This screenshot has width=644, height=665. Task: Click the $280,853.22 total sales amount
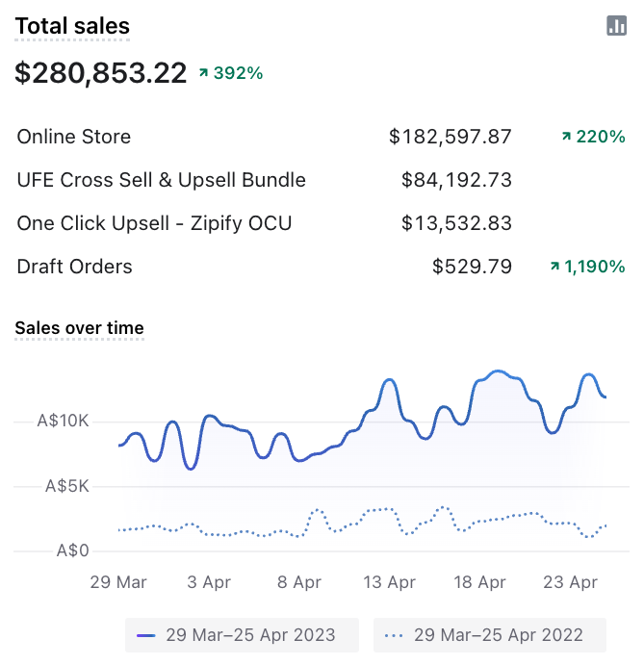click(101, 73)
